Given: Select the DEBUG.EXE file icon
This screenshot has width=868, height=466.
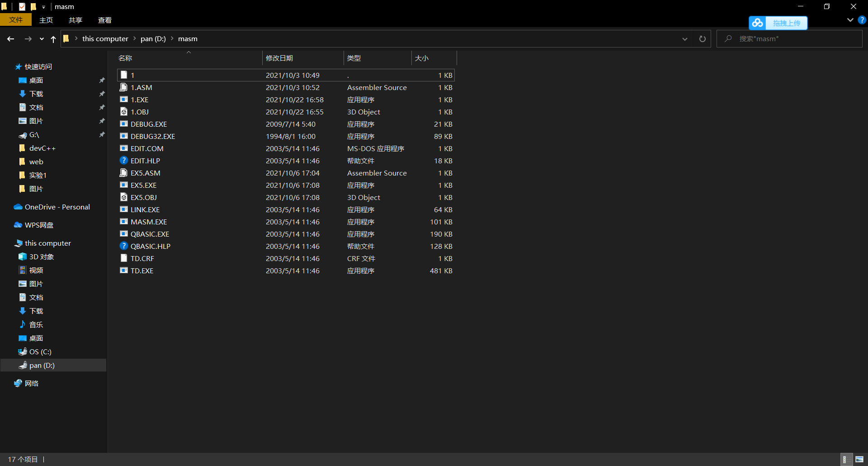Looking at the screenshot, I should tap(123, 124).
